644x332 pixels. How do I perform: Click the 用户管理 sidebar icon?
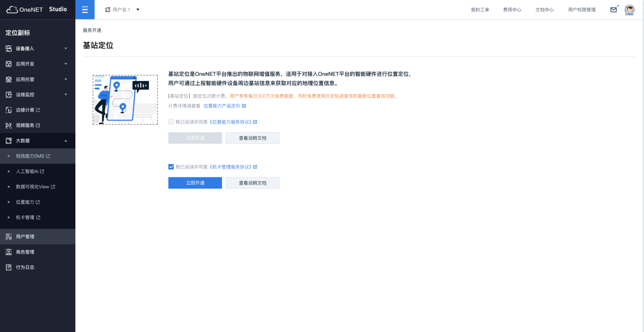tap(9, 237)
